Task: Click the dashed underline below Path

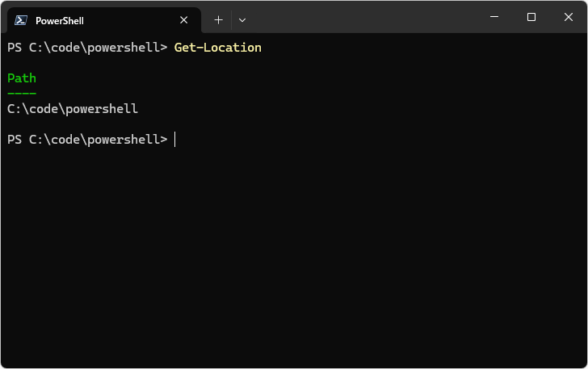Action: 22,94
